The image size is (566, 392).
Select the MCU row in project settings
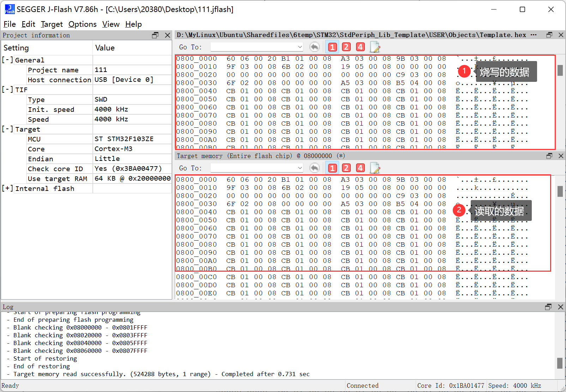coord(34,139)
